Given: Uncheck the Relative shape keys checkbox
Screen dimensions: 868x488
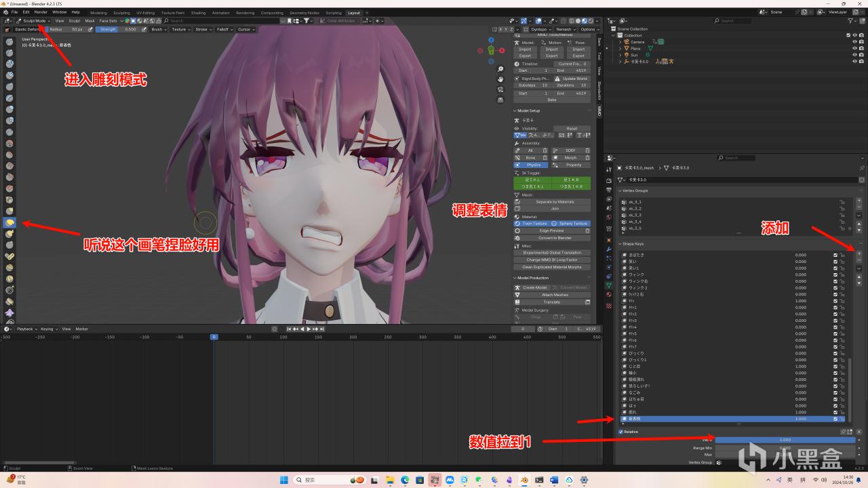Looking at the screenshot, I should click(x=621, y=431).
